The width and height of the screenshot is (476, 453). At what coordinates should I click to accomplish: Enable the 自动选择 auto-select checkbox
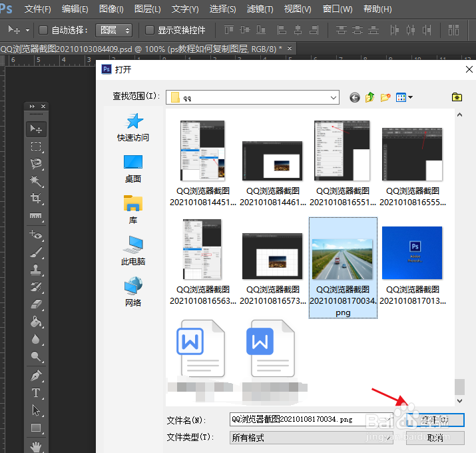click(43, 30)
